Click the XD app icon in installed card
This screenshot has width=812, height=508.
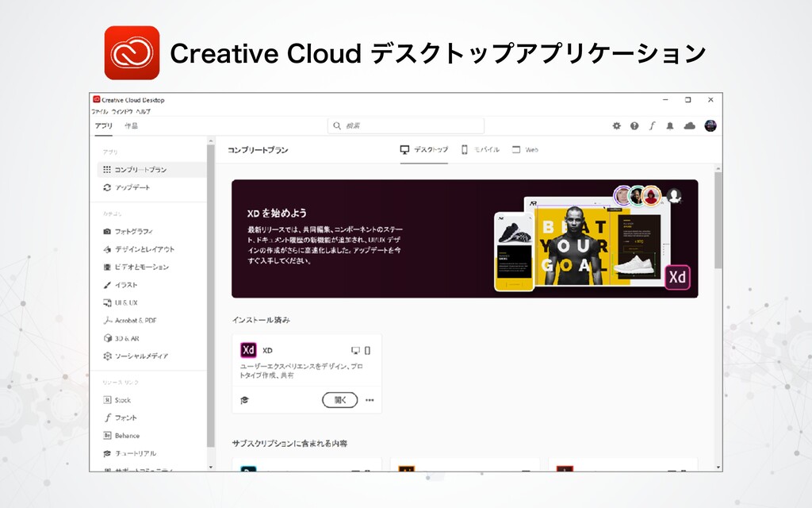pyautogui.click(x=248, y=350)
